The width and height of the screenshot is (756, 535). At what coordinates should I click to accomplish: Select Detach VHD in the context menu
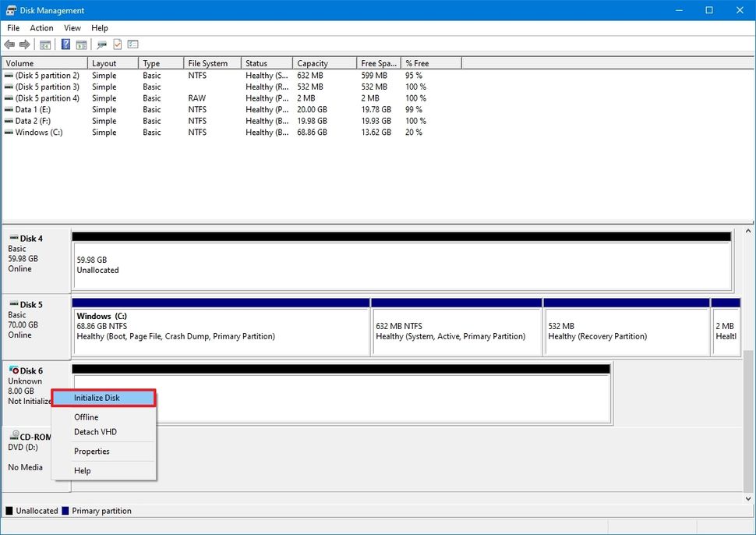97,432
